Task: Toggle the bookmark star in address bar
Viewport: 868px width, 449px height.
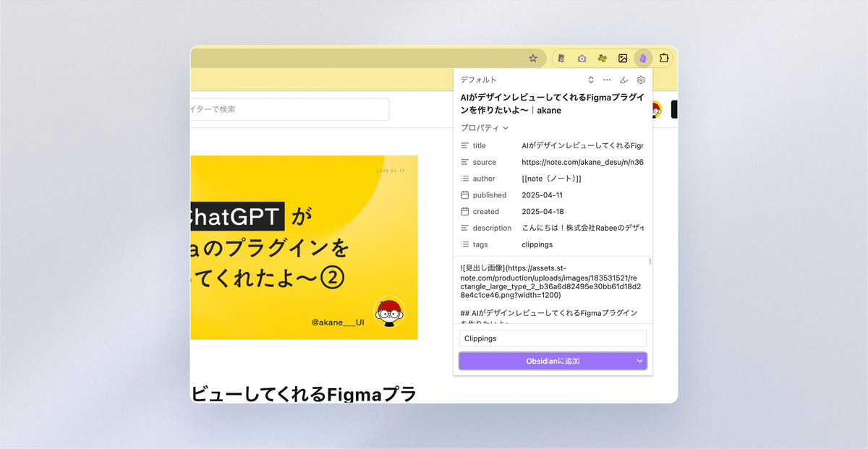Action: point(533,58)
